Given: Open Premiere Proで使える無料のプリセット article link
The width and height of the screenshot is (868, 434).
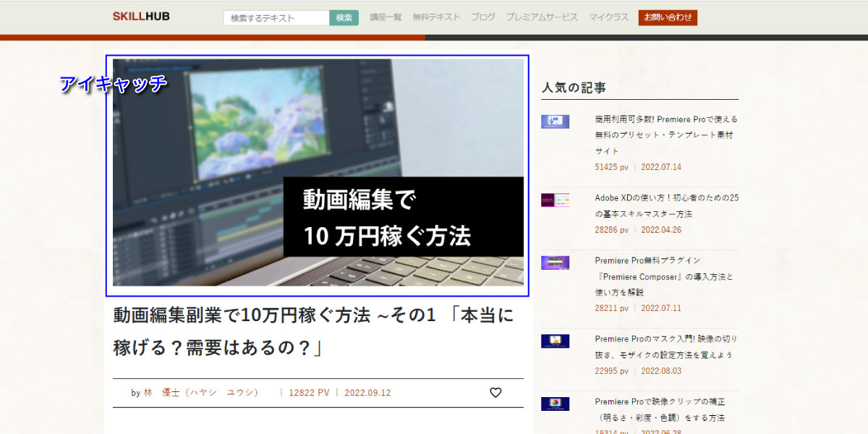Looking at the screenshot, I should [666, 135].
